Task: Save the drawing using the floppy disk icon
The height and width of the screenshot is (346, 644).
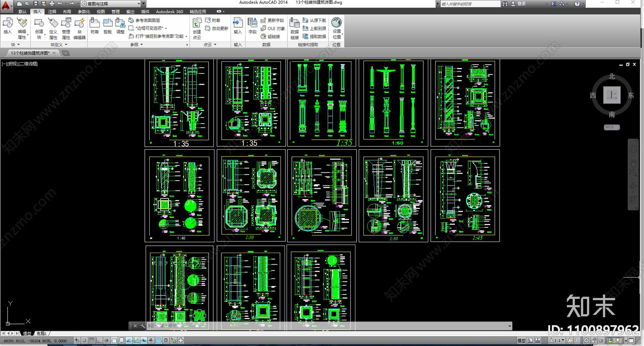Action: tap(35, 4)
